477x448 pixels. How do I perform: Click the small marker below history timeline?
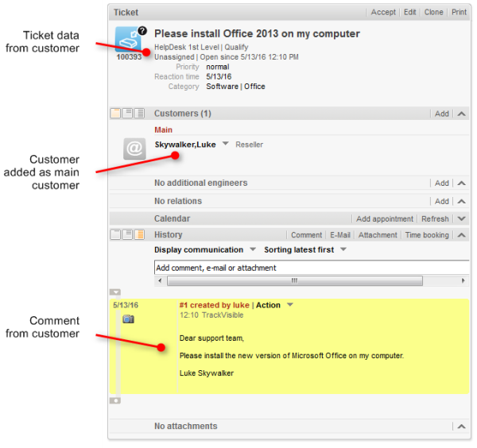coord(115,400)
